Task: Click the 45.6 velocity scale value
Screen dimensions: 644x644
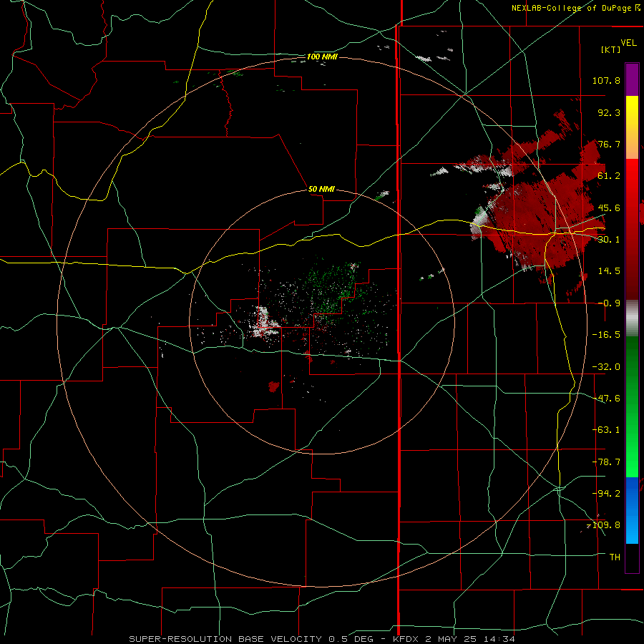Action: pyautogui.click(x=609, y=208)
